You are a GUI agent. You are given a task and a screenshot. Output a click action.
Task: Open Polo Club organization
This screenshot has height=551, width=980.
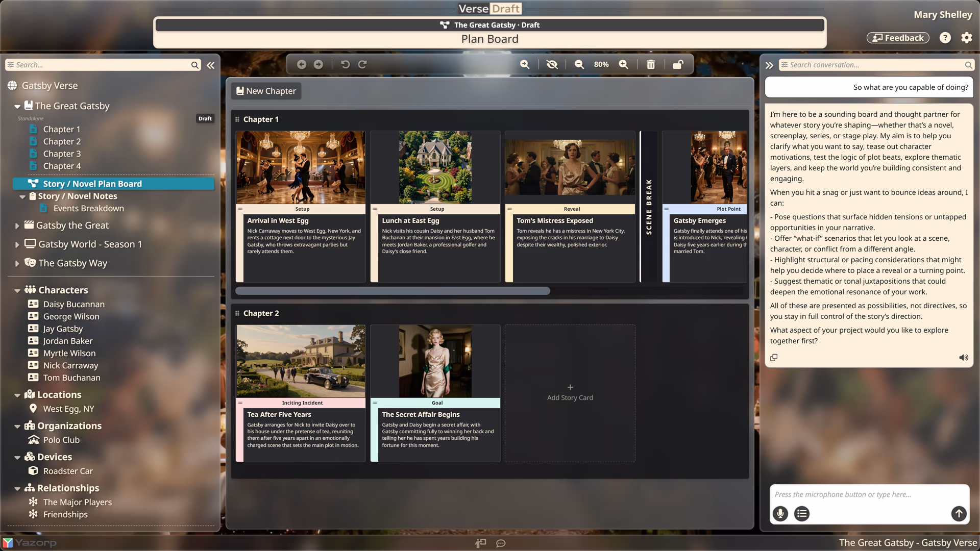(61, 440)
